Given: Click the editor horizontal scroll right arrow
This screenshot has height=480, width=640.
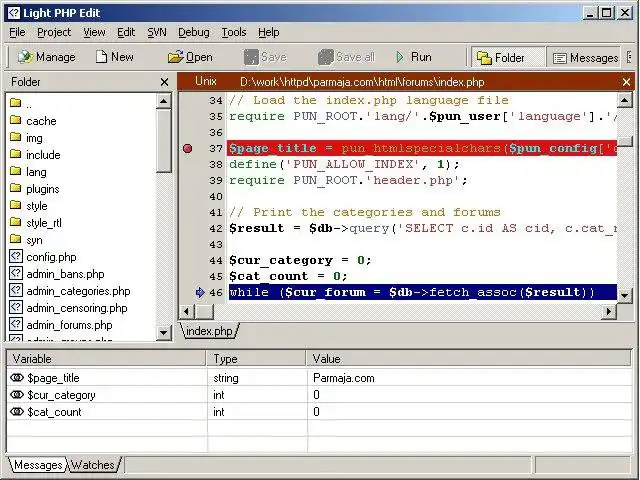Looking at the screenshot, I should tap(609, 311).
